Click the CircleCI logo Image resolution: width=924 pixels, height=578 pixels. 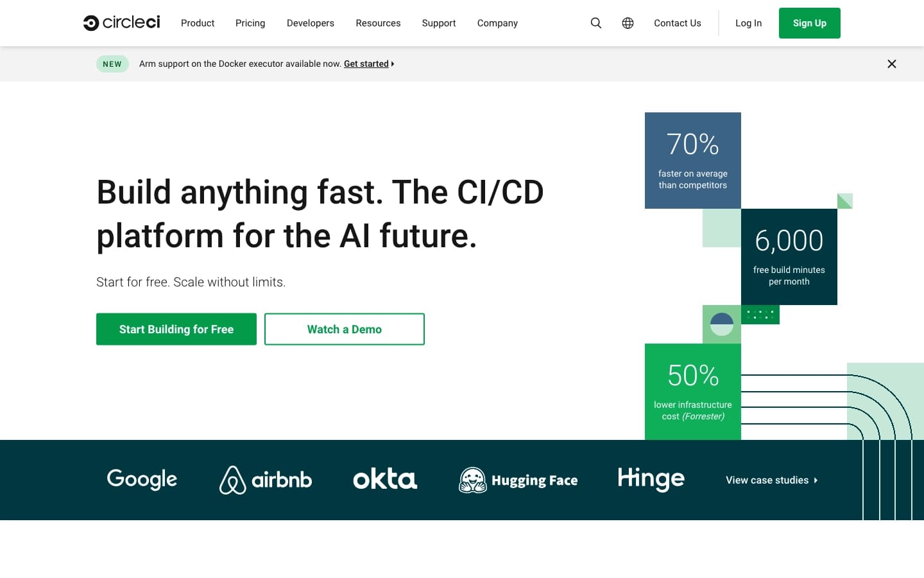(x=121, y=22)
